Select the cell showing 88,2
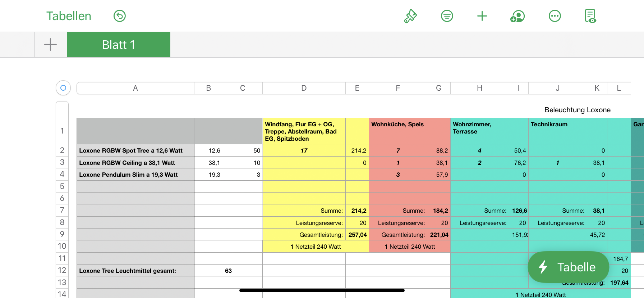This screenshot has height=298, width=644. pos(439,150)
